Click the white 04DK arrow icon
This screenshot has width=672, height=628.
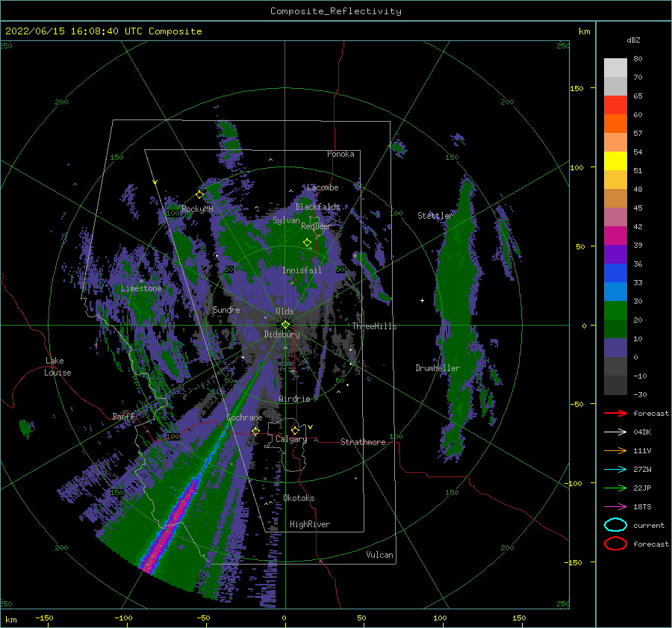pos(615,432)
